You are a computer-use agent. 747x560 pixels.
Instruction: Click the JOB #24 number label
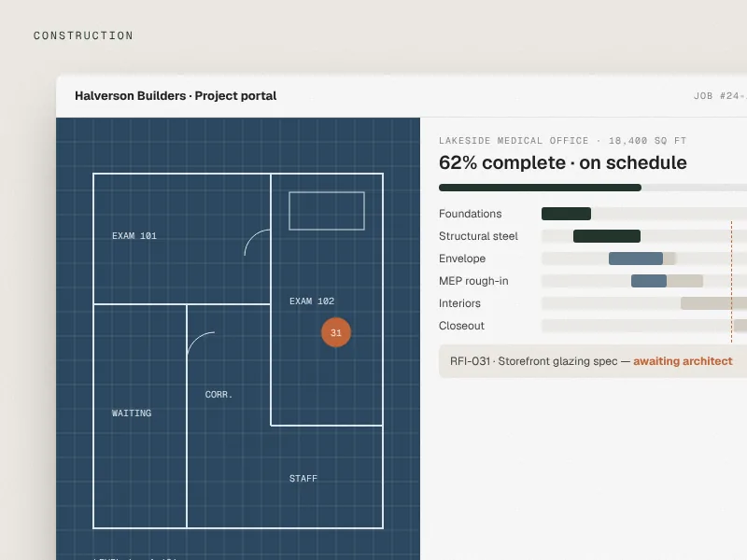720,96
